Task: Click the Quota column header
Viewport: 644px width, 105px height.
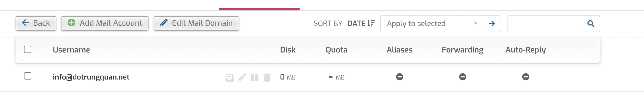Action: [x=336, y=50]
